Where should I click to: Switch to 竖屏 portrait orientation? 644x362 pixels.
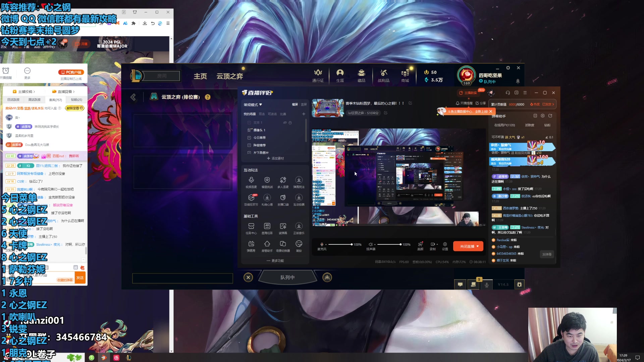point(304,105)
